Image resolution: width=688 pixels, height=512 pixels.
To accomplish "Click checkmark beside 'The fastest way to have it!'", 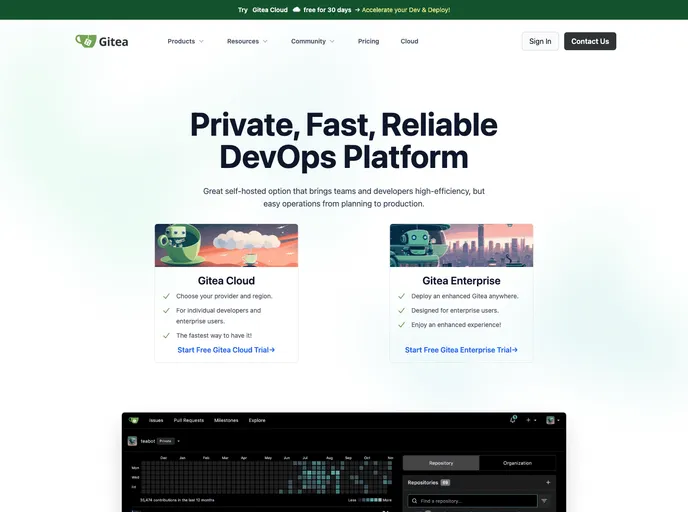I will [x=166, y=336].
